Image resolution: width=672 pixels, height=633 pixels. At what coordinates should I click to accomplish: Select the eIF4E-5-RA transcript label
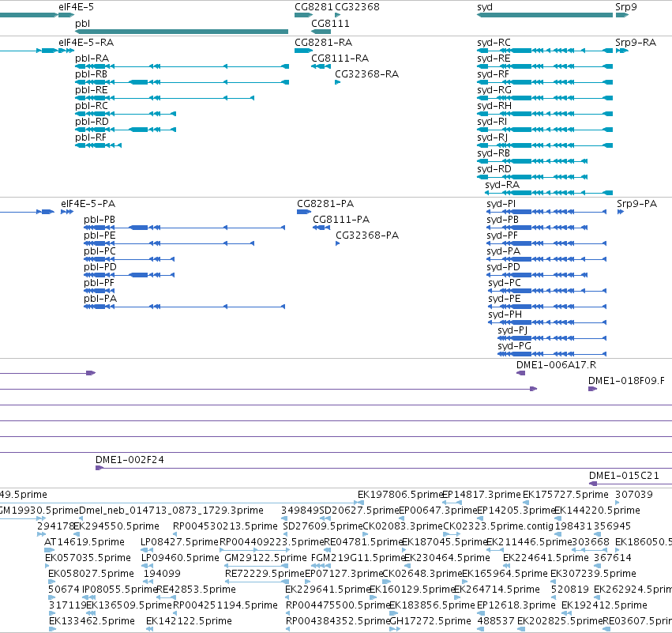point(86,43)
